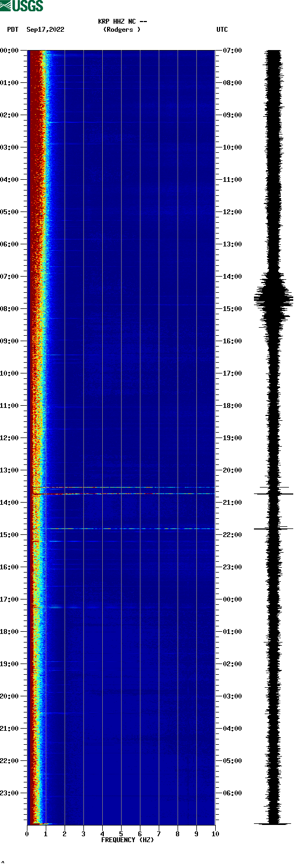297x868 pixels.
Task: Click the date 'Sep17,2022'
Action: pos(45,30)
